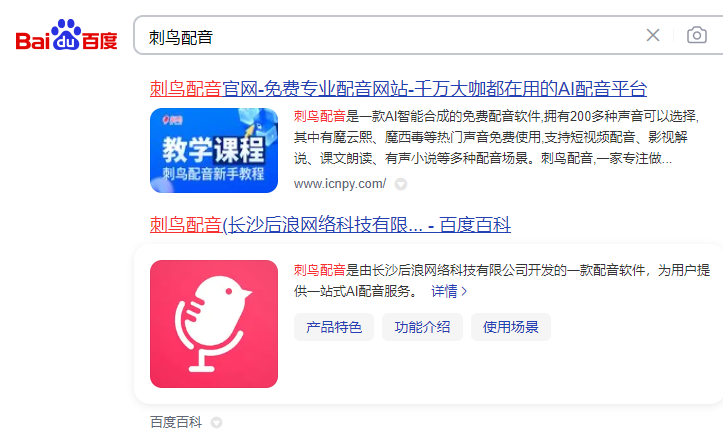
Task: Select the 使用场景 tag button
Action: [511, 327]
